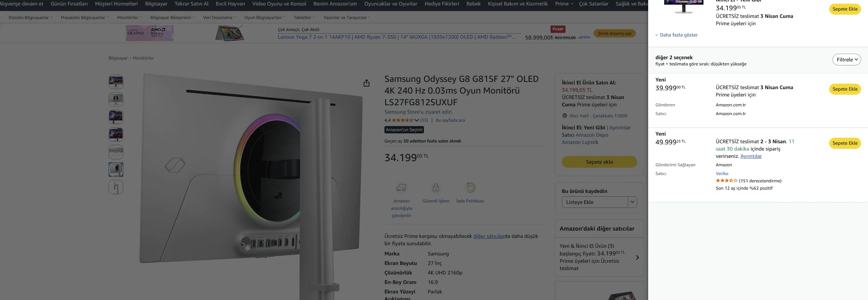The height and width of the screenshot is (300, 868).
Task: Open the Bilgisayar Bileşenleri submenu
Action: pos(172,18)
